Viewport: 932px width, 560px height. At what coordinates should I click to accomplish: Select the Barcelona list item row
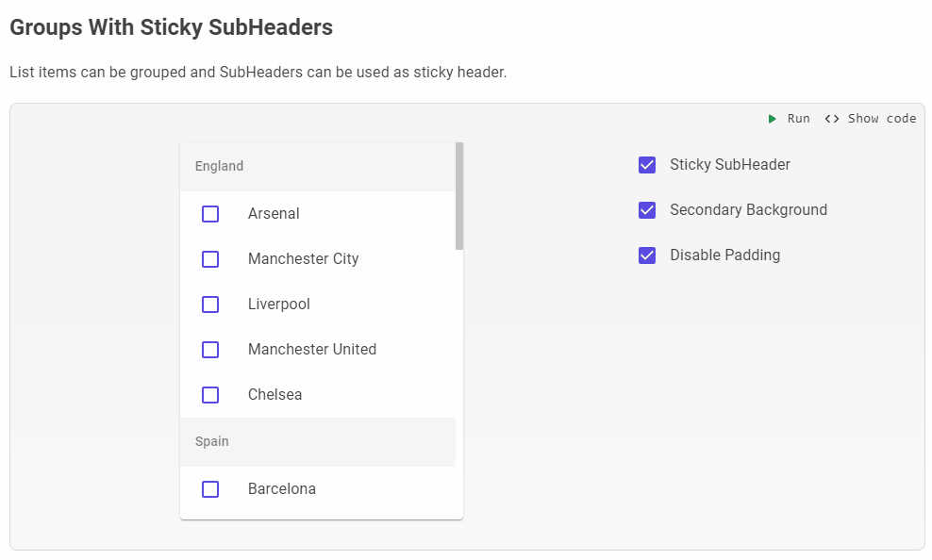(x=283, y=489)
